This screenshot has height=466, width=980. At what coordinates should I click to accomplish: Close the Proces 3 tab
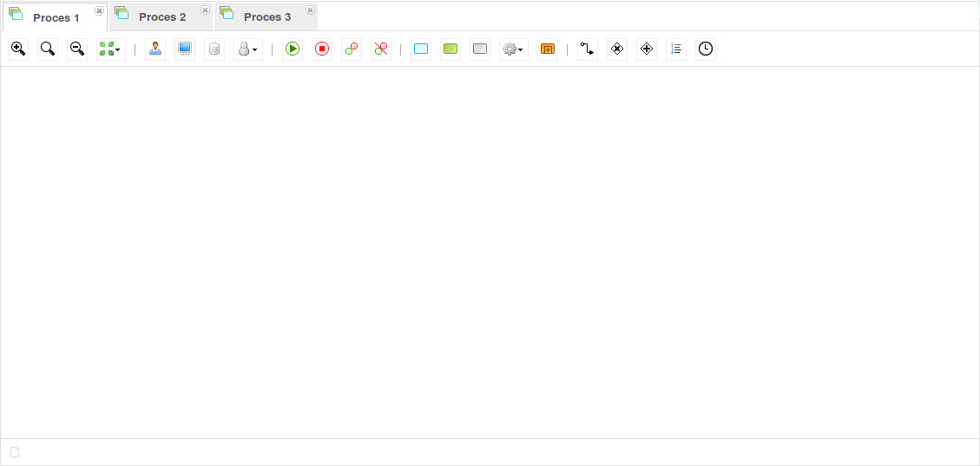pos(310,10)
